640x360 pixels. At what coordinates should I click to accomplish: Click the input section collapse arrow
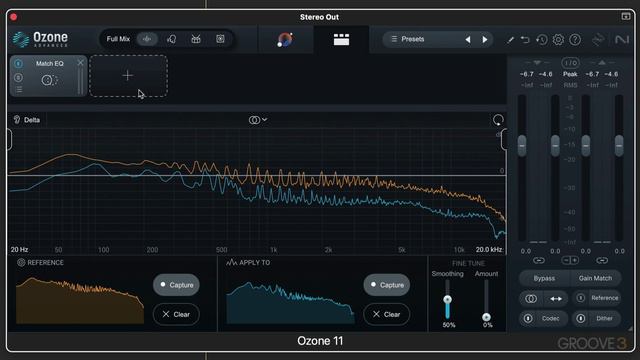point(538,63)
